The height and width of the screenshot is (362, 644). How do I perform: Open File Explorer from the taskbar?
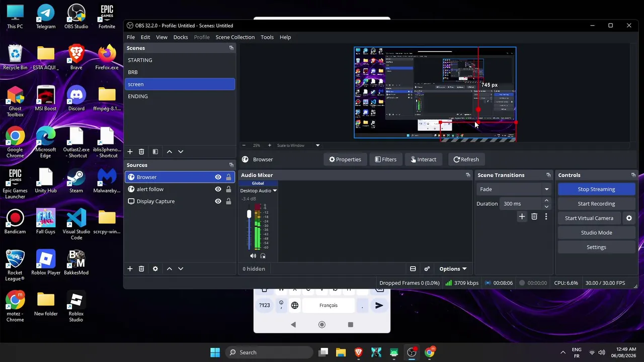[341, 352]
